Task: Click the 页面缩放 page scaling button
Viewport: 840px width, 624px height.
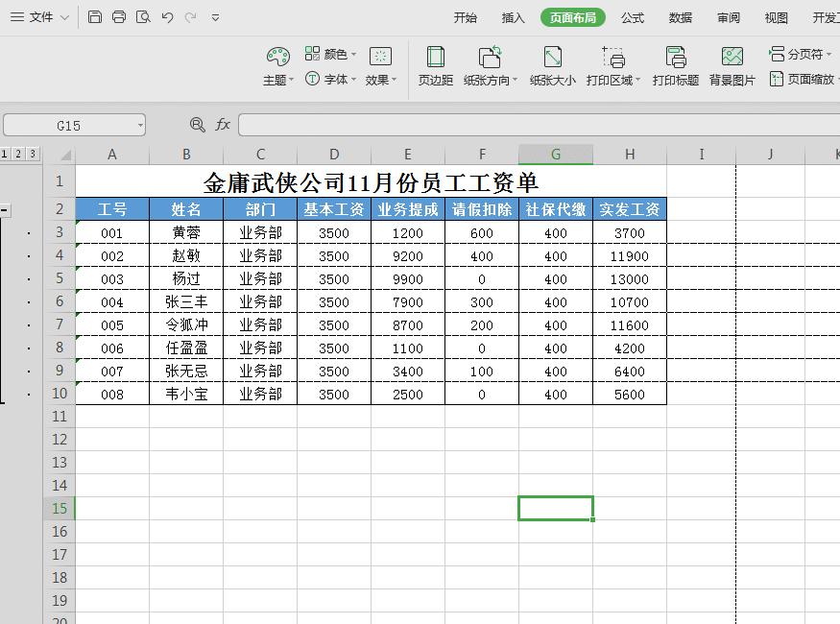Action: pos(802,80)
